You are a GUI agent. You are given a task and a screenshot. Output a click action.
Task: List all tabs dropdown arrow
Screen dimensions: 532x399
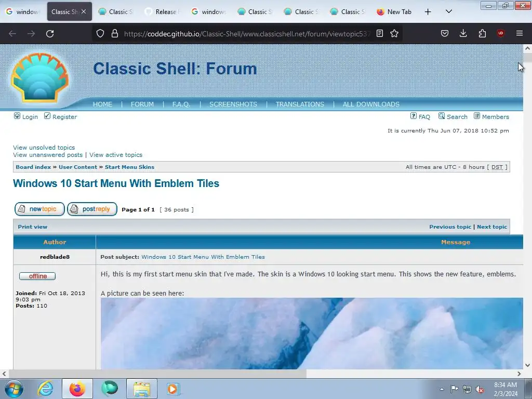coord(449,11)
